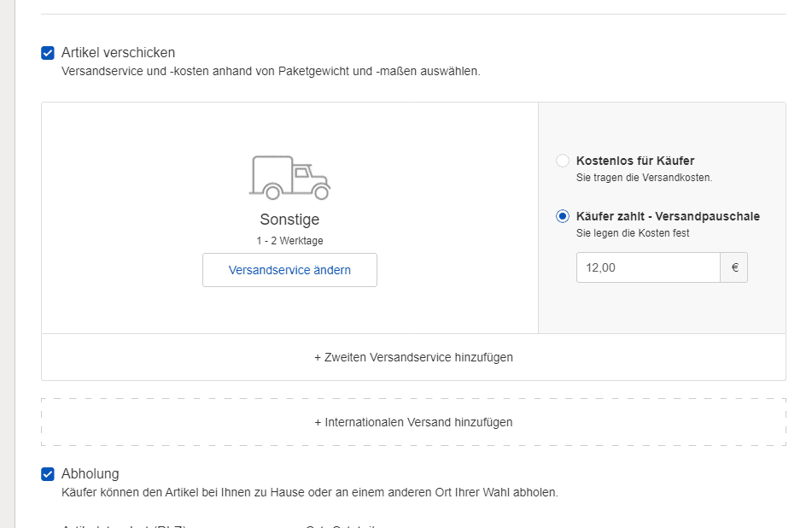
Task: Click the 1 - 2 Werktage delivery time text
Action: [289, 241]
